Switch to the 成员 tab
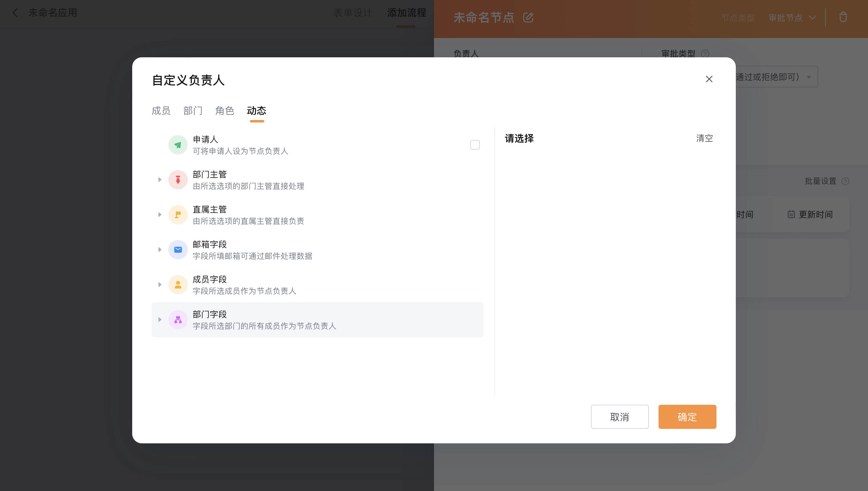Image resolution: width=868 pixels, height=491 pixels. tap(161, 111)
